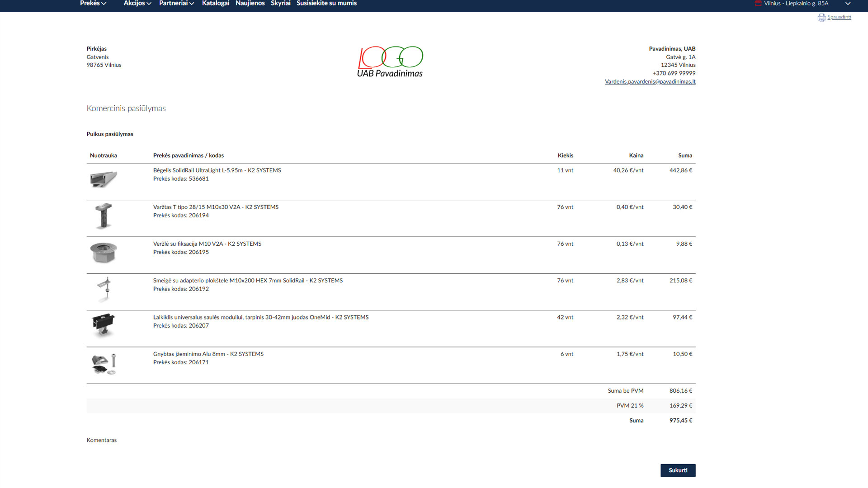Click the Vardenis.pavardenis@pavadinimas.lt email link
This screenshot has width=868, height=488.
(650, 82)
